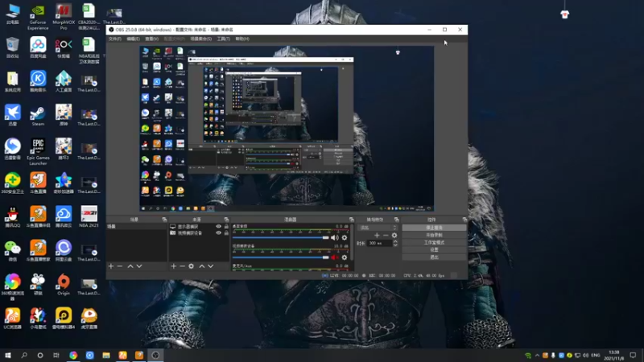Remove the selected source with the minus button
This screenshot has height=362, width=644.
(183, 266)
